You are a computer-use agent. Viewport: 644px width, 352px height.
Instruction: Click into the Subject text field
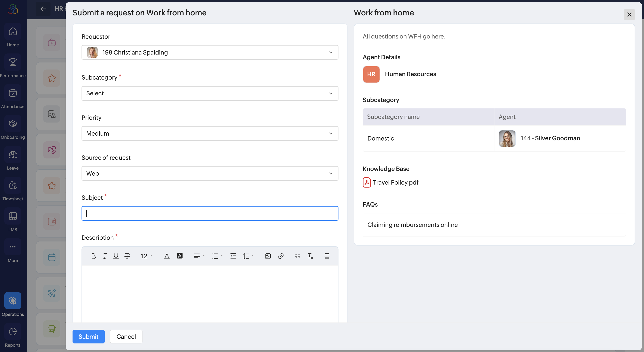click(209, 213)
